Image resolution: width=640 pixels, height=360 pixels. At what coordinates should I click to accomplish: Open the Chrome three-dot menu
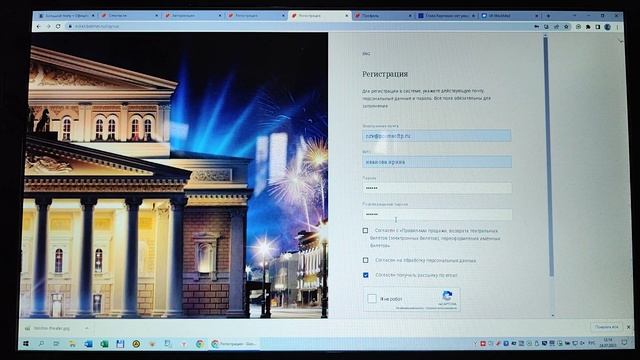[x=617, y=27]
